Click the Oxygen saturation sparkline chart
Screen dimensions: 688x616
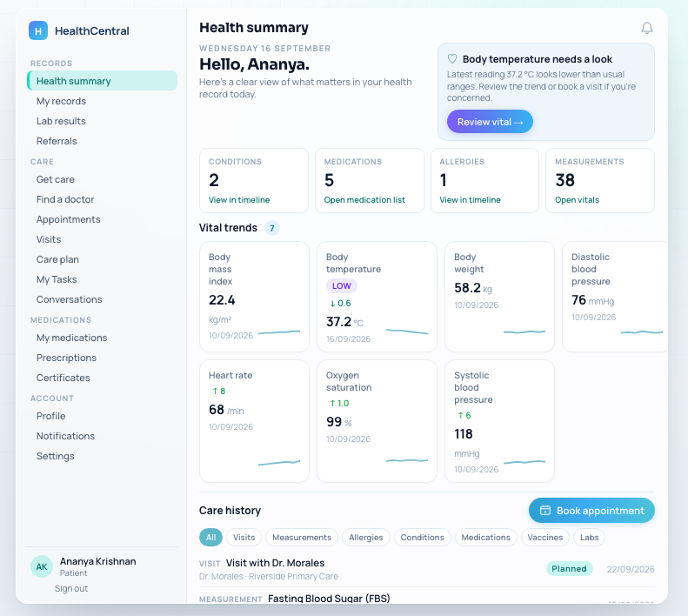pyautogui.click(x=407, y=460)
